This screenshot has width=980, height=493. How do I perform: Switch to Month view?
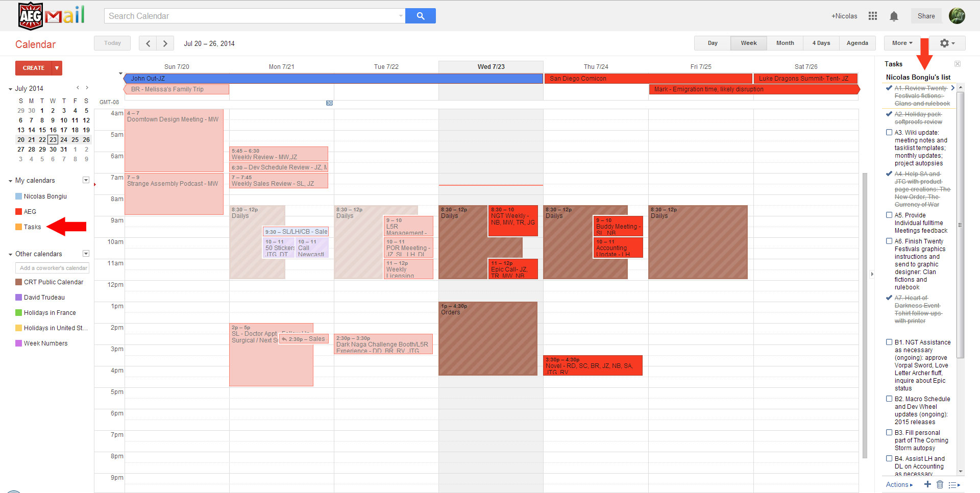(x=785, y=43)
